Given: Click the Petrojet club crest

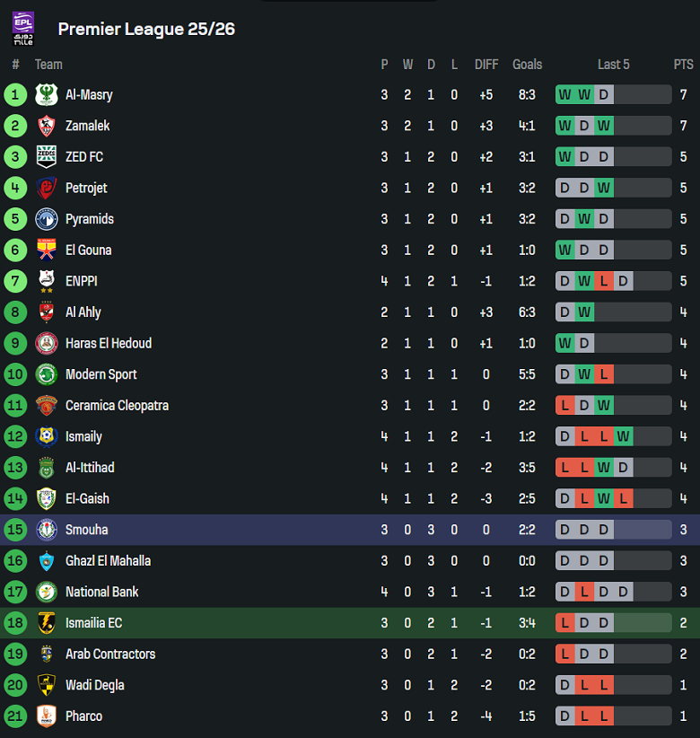Looking at the screenshot, I should 46,189.
